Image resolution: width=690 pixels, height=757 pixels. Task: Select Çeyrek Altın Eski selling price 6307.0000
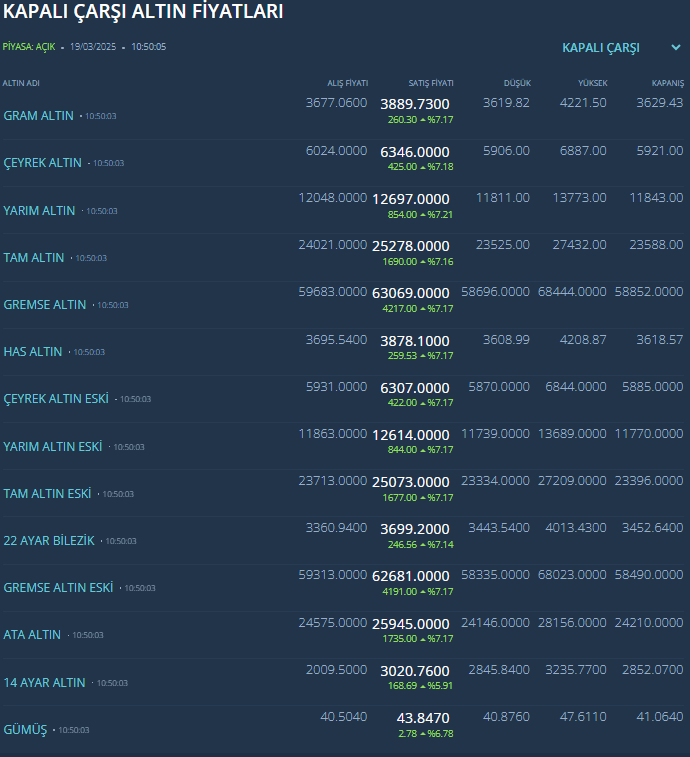415,388
